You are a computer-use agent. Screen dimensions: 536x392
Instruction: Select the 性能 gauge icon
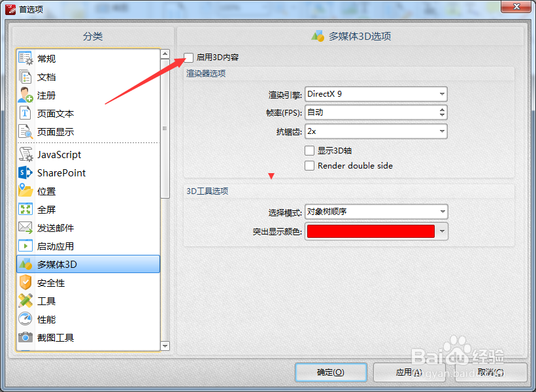click(25, 319)
